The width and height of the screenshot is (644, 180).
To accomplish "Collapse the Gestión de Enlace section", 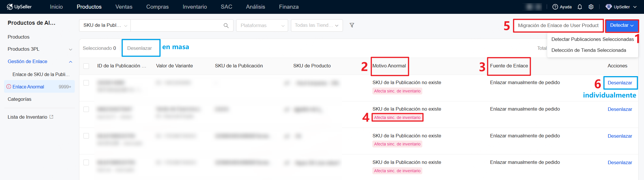I will (x=70, y=62).
